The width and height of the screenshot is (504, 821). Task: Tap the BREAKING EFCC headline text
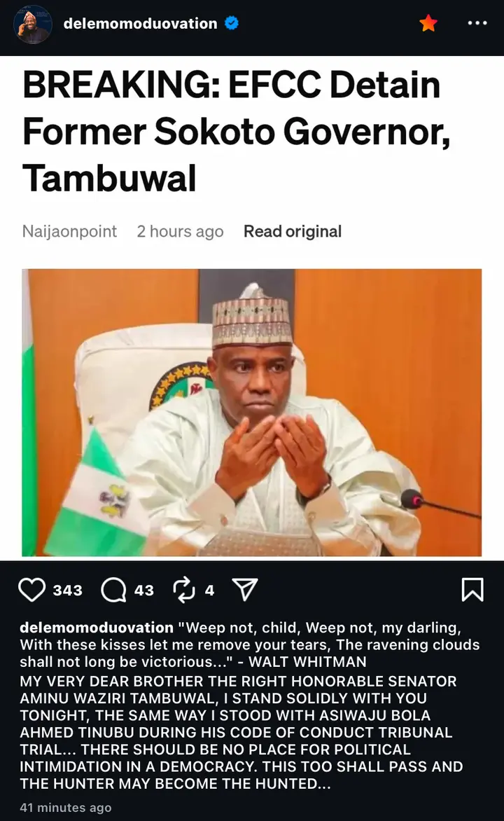(x=237, y=132)
